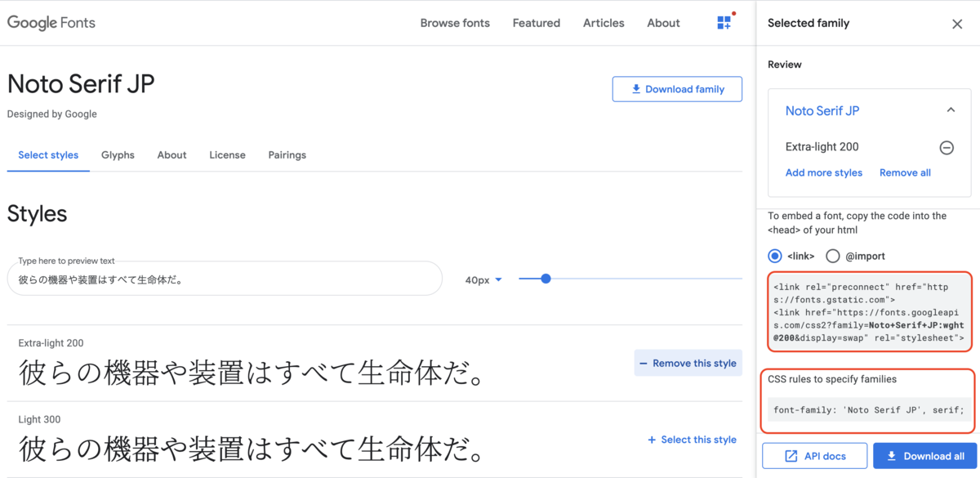Click Add more styles link
The width and height of the screenshot is (980, 478).
tap(824, 172)
